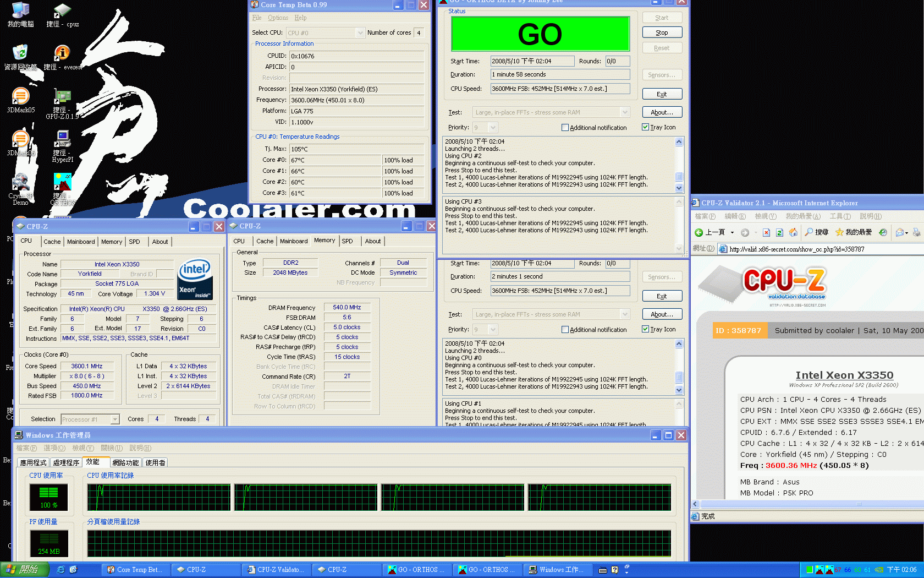
Task: Click the PF usage 254 MB meter
Action: [49, 544]
